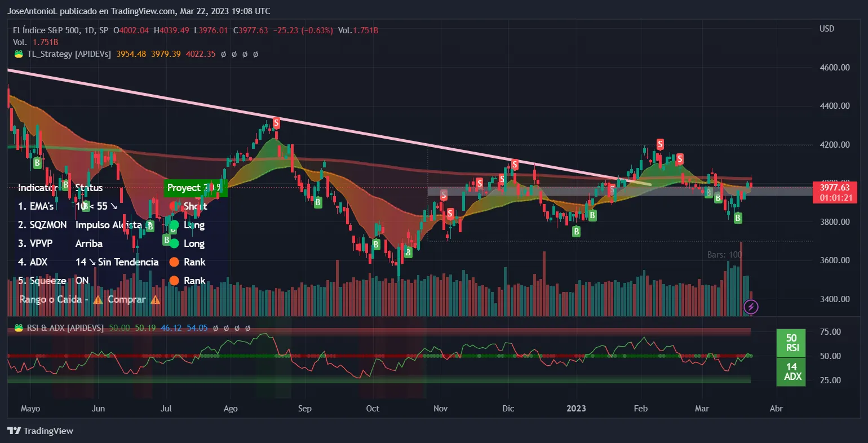868x443 pixels.
Task: Click the TL_Strategy [APIDEVs] indicator name
Action: point(69,54)
